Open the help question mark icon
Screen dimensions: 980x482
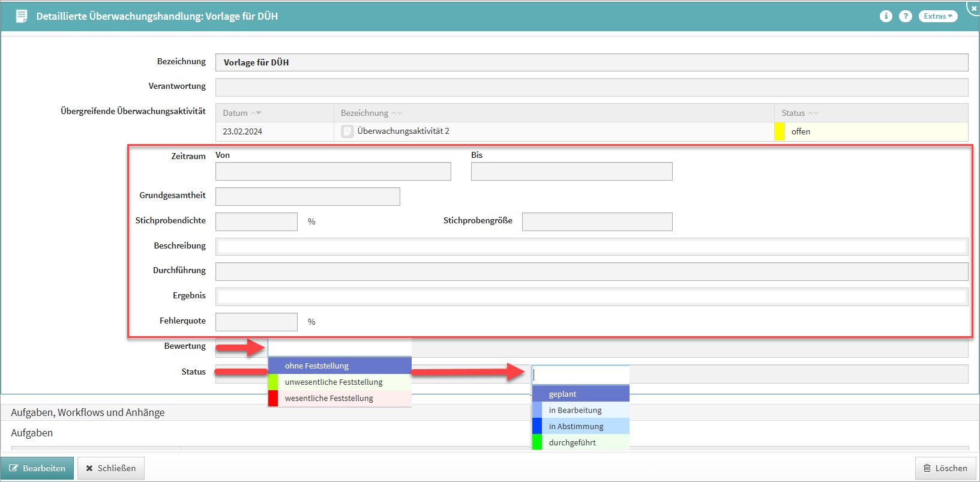(x=906, y=16)
